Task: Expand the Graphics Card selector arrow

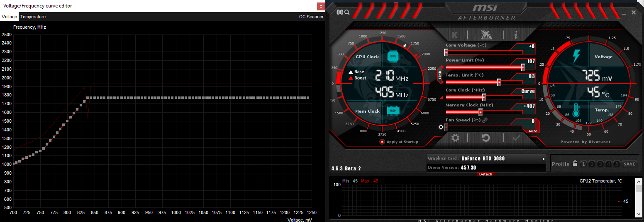Action: [544, 159]
